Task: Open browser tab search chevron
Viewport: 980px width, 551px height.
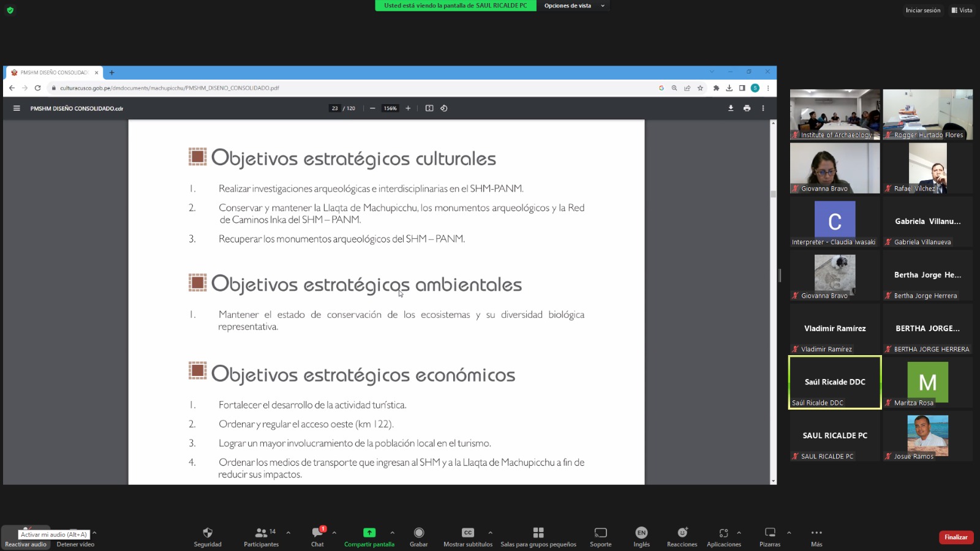Action: click(x=712, y=72)
